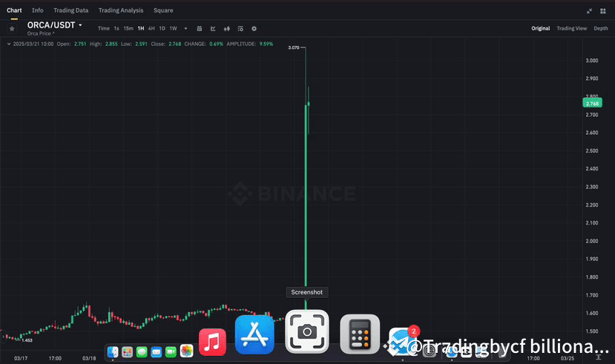This screenshot has height=364, width=615.
Task: Select the 1s interval
Action: tap(116, 29)
